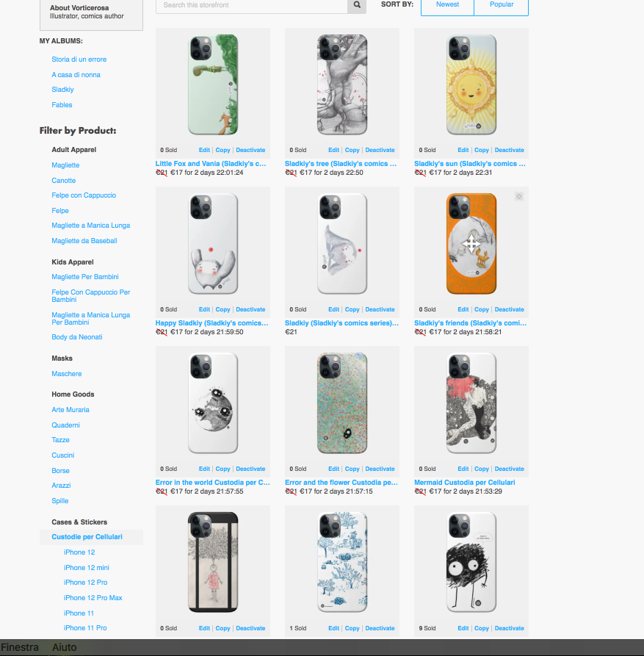Open the Little Fox and Vania case thumbnail
The height and width of the screenshot is (656, 644).
point(213,85)
